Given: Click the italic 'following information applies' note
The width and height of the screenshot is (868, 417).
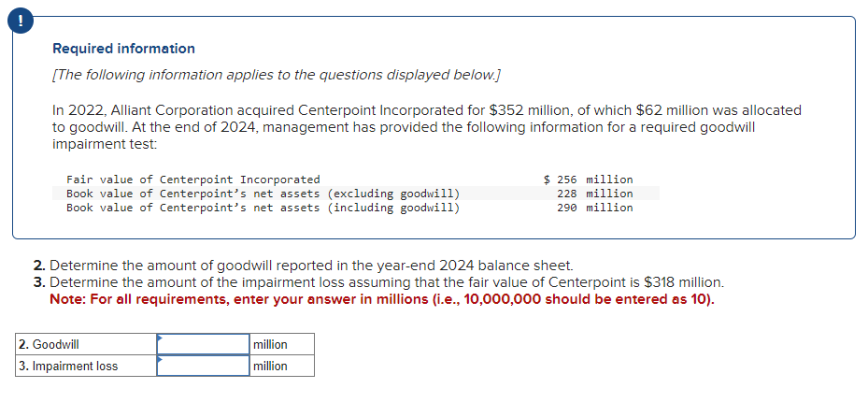Looking at the screenshot, I should click(277, 75).
